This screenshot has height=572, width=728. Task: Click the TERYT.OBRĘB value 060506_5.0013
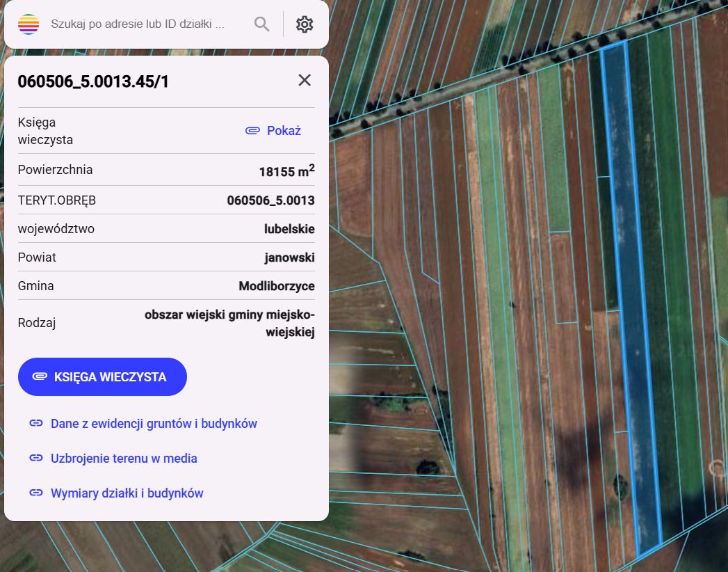(270, 200)
